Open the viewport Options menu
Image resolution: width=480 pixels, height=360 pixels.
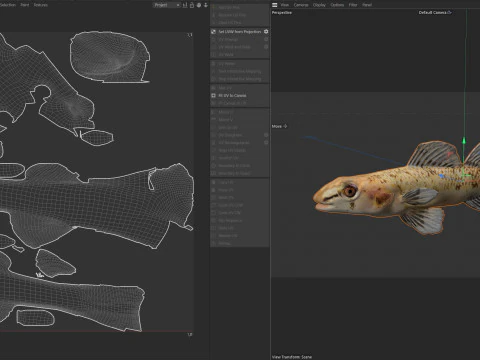coord(337,5)
